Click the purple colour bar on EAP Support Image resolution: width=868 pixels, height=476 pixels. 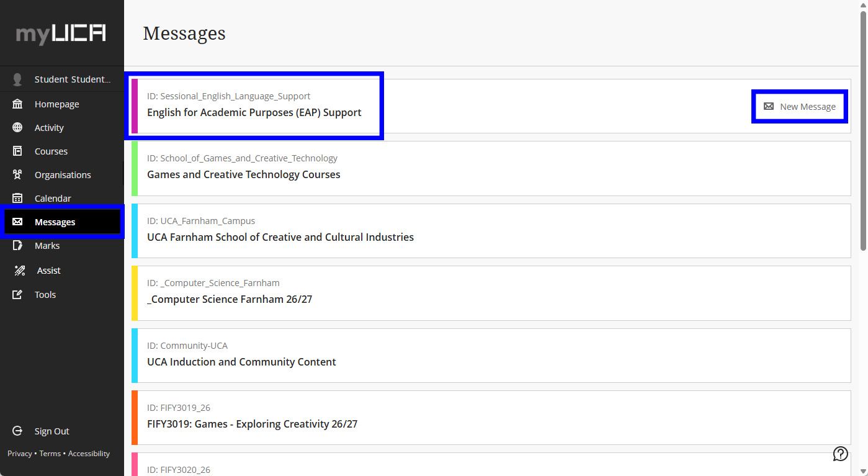click(135, 106)
